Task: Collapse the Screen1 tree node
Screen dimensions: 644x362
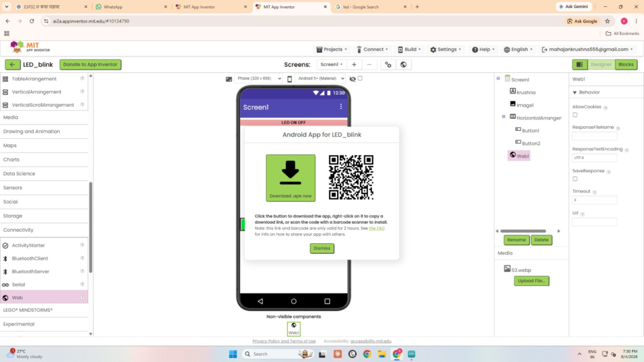Action: [x=498, y=79]
